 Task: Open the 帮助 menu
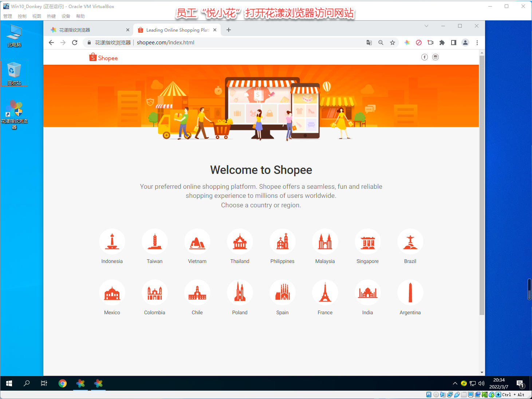[x=80, y=16]
